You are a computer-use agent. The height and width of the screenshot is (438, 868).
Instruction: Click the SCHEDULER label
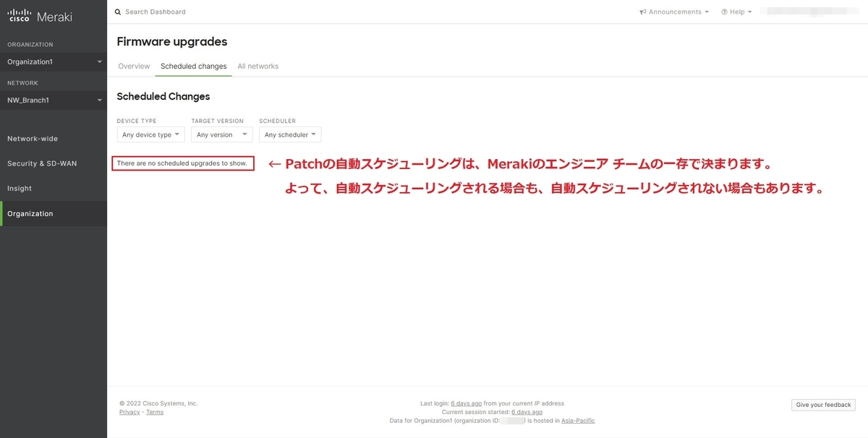(x=278, y=121)
